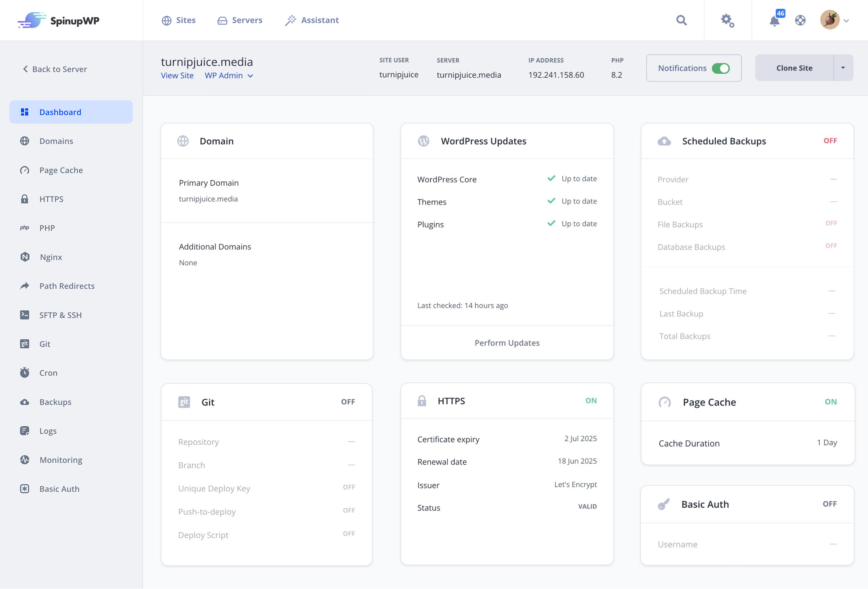The image size is (868, 589).
Task: Click Perform Updates for WordPress
Action: coord(506,342)
